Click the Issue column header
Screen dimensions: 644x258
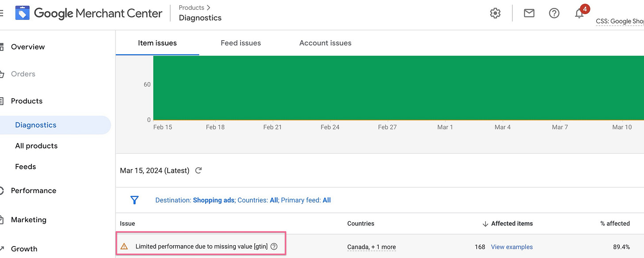coord(127,224)
